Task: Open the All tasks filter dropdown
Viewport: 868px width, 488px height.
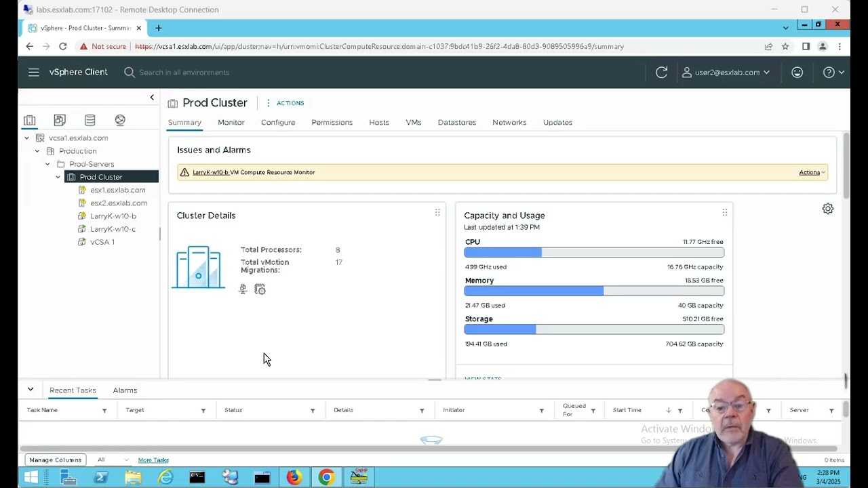Action: tap(112, 460)
